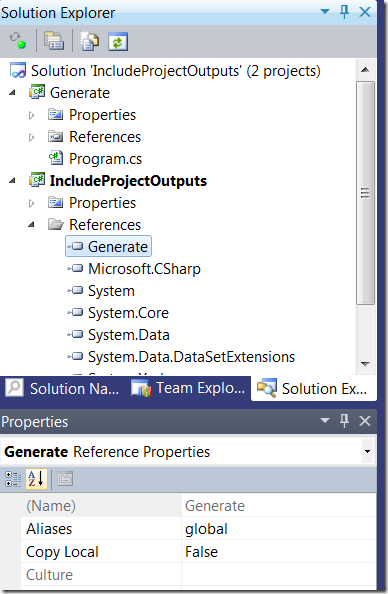Open Solution Explorer window options dropdown arrow
Viewport: 388px width, 594px height.
[x=325, y=12]
